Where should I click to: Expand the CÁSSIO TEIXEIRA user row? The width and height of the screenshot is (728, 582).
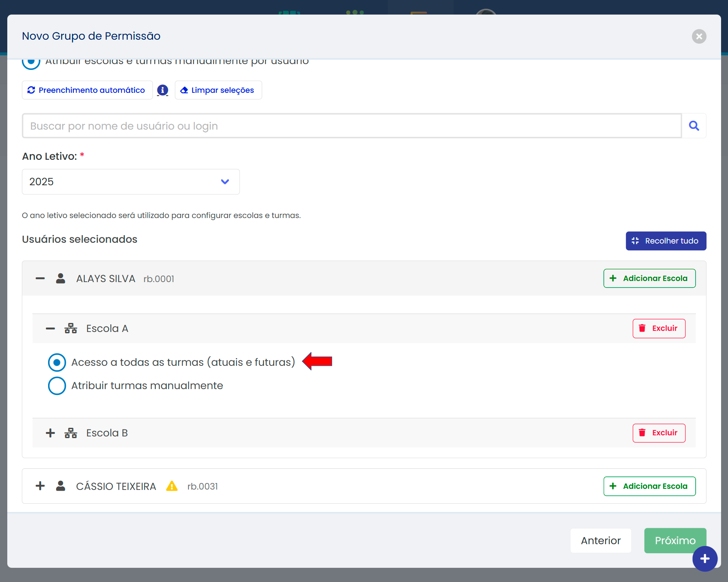40,486
